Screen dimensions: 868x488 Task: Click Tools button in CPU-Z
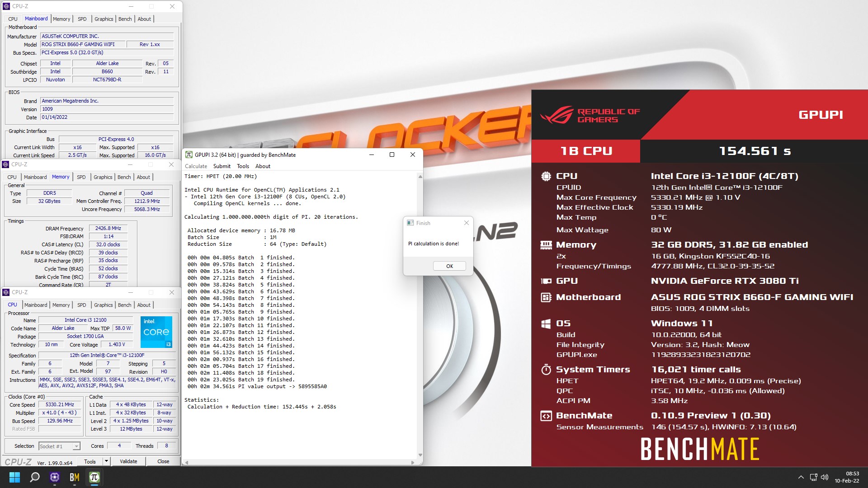tap(90, 461)
